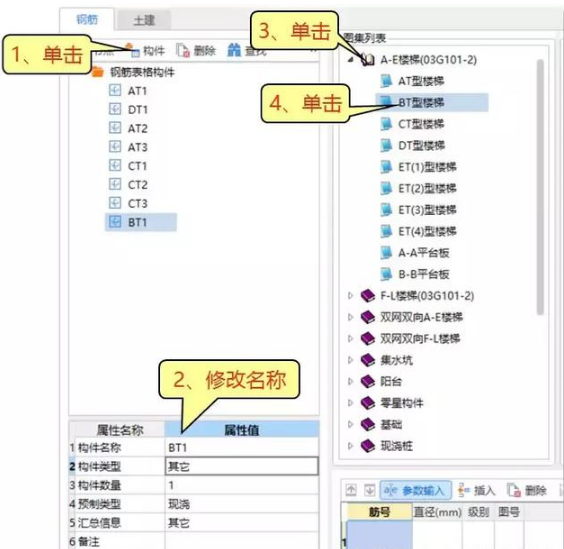
Task: Expand the 双网双向A-E楼梯 node
Action: pyautogui.click(x=350, y=317)
